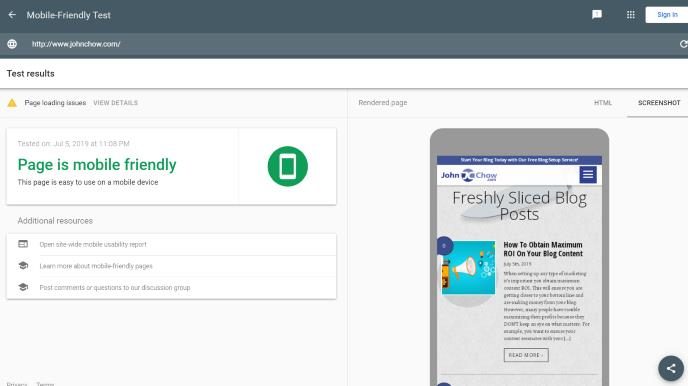Image resolution: width=688 pixels, height=386 pixels.
Task: Click the globe icon beside the URL
Action: [x=12, y=44]
